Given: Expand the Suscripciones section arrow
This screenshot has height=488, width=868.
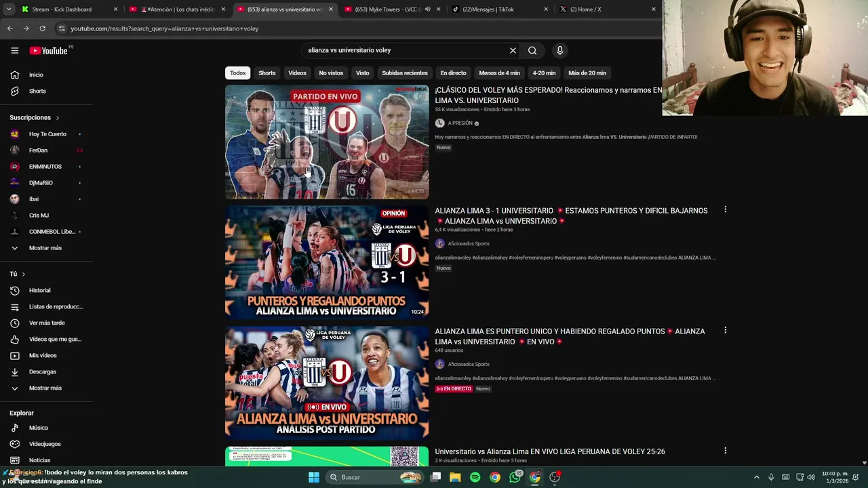Looking at the screenshot, I should pyautogui.click(x=57, y=118).
